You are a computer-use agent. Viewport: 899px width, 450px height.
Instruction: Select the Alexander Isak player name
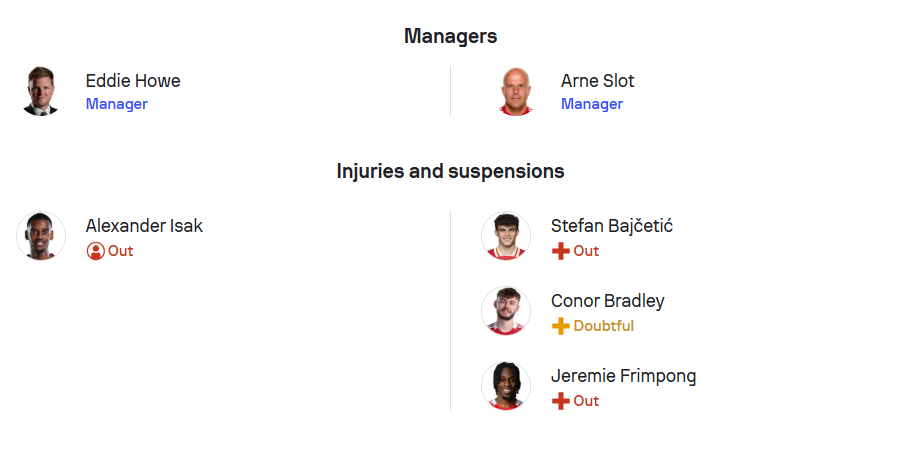coord(144,226)
